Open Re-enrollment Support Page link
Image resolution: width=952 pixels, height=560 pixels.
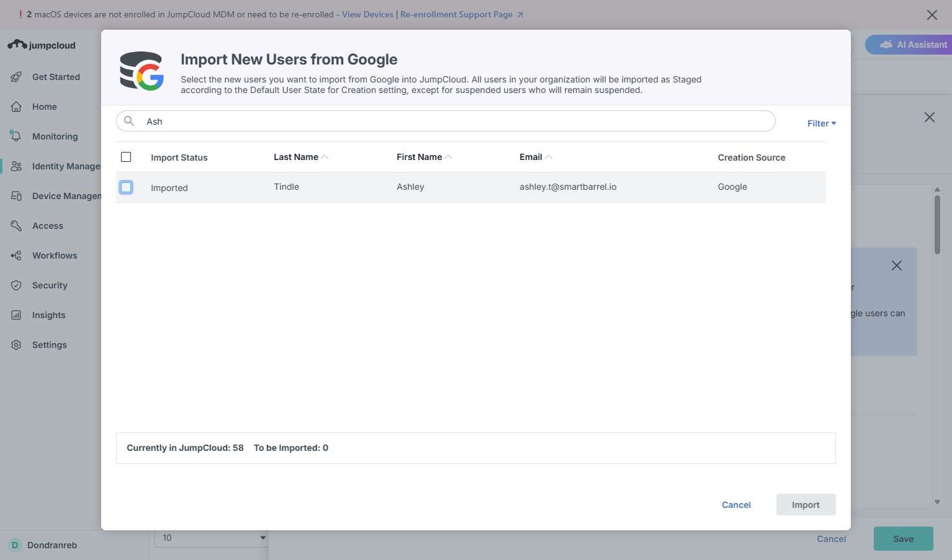point(462,14)
